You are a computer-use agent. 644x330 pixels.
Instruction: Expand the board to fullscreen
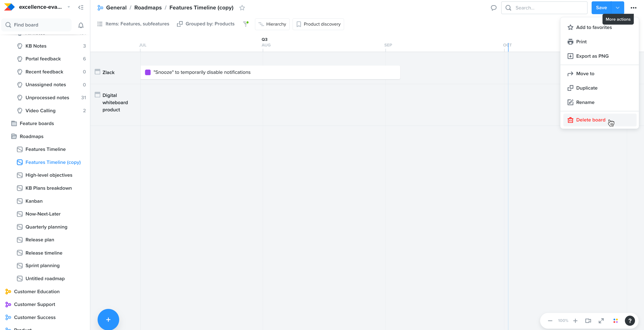click(x=601, y=321)
